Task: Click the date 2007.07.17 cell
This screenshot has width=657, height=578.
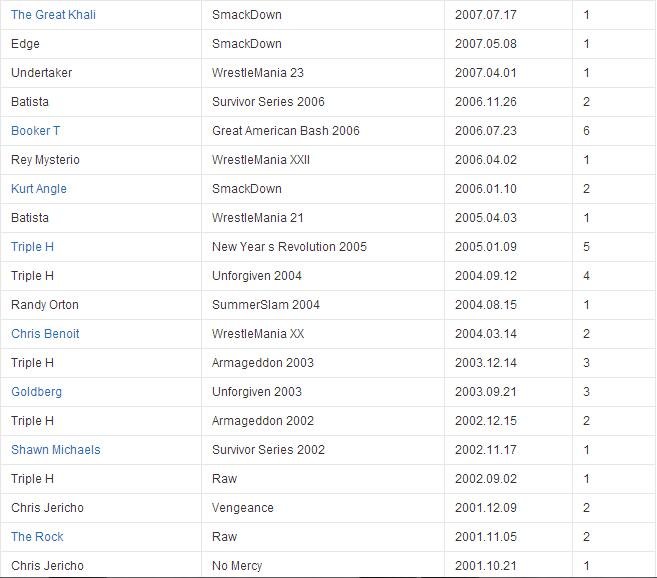Action: click(x=508, y=15)
